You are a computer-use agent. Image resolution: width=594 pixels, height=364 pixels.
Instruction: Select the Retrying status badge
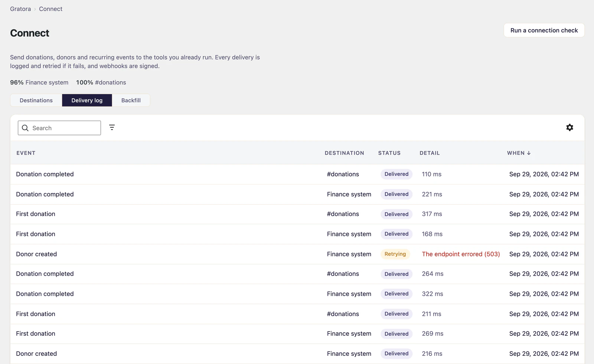tap(395, 254)
